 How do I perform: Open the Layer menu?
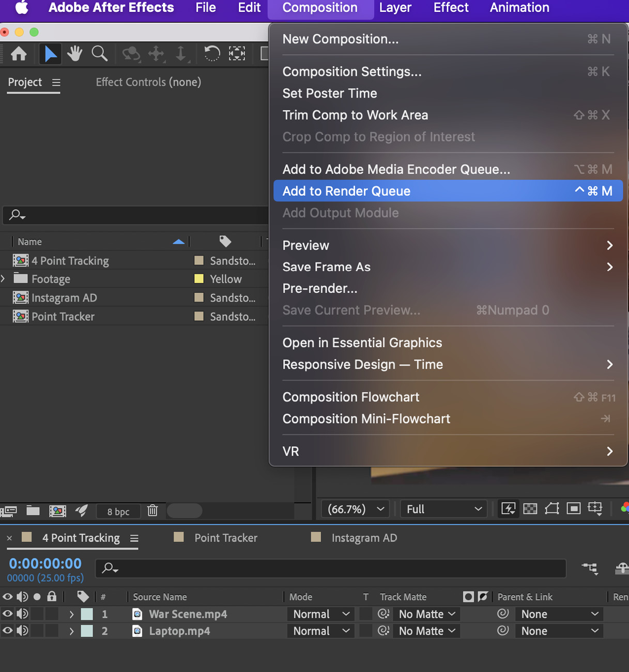395,8
